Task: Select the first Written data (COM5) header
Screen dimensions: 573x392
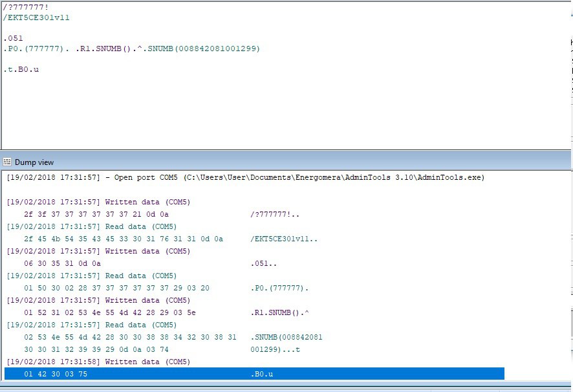Action: (x=99, y=202)
